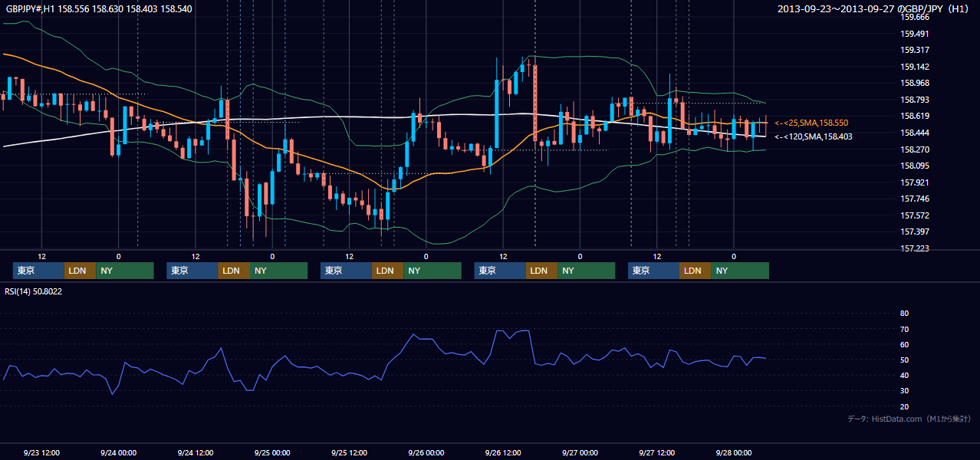Click the 158.793 price axis label

click(915, 100)
